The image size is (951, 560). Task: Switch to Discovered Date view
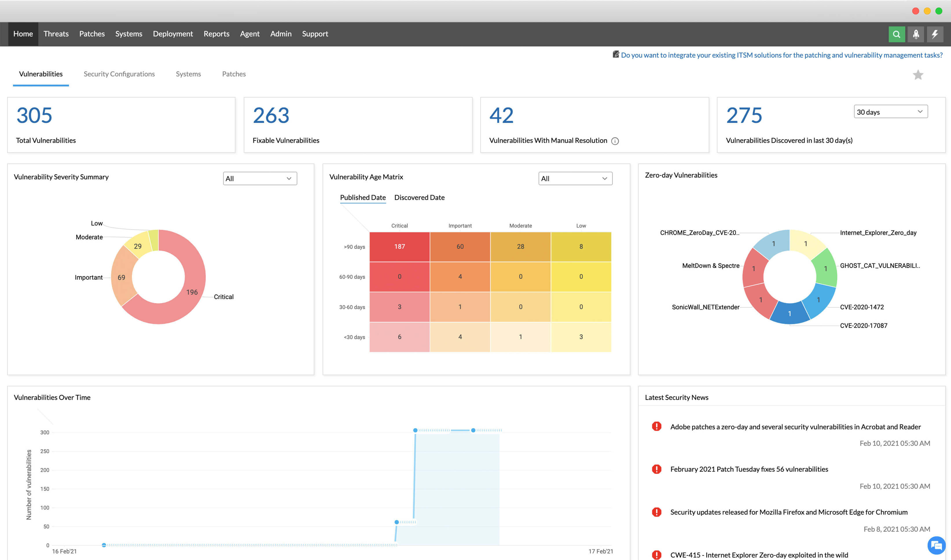click(x=419, y=197)
